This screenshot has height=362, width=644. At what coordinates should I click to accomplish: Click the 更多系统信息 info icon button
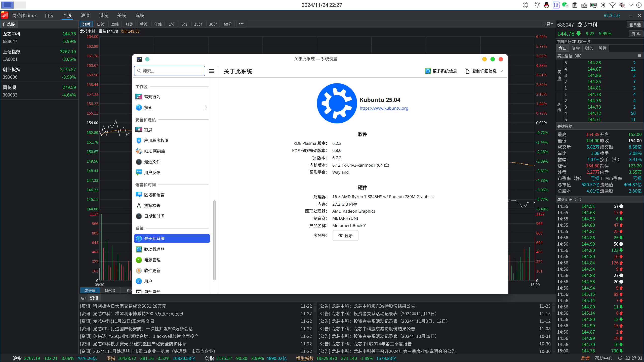click(x=441, y=71)
